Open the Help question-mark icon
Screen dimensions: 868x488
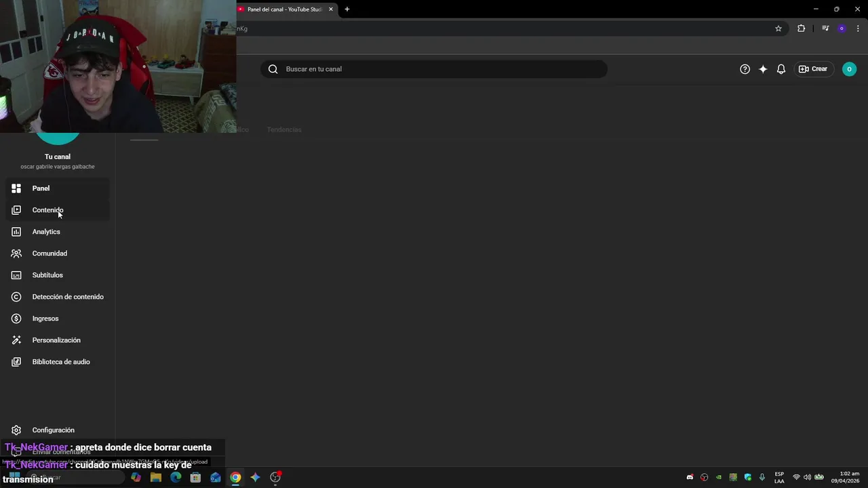(745, 69)
